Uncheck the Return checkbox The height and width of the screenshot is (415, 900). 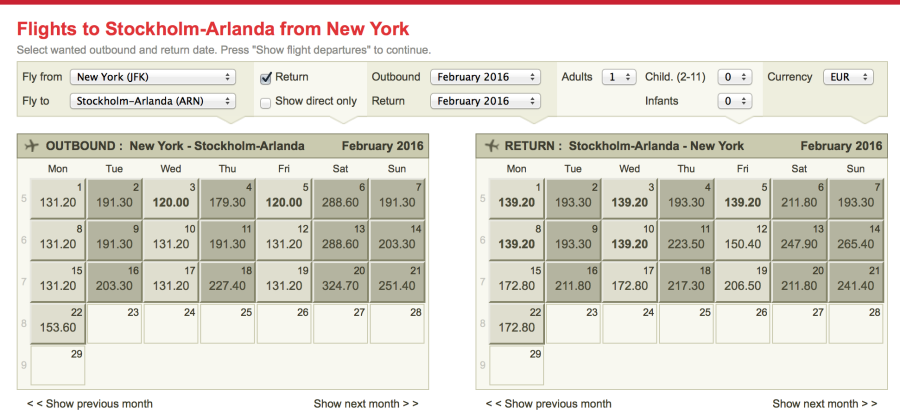tap(266, 77)
